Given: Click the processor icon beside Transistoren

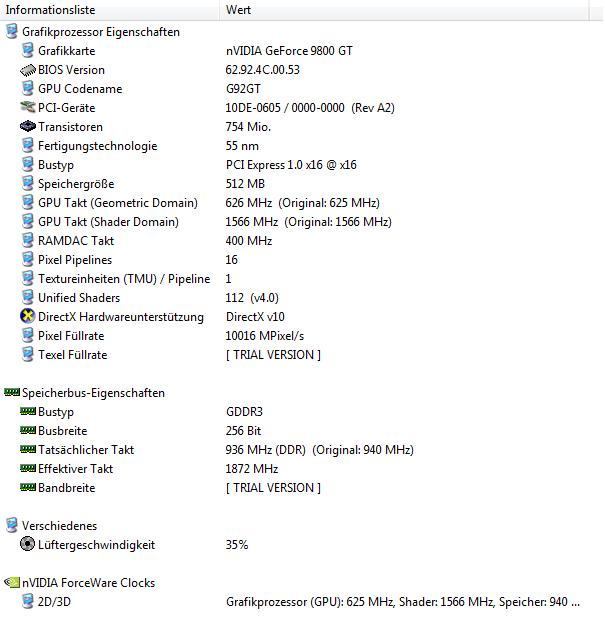Looking at the screenshot, I should (x=28, y=126).
